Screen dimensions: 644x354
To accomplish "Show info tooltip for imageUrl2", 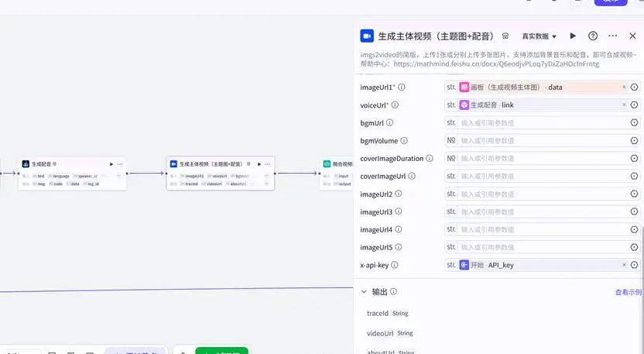I will 399,194.
